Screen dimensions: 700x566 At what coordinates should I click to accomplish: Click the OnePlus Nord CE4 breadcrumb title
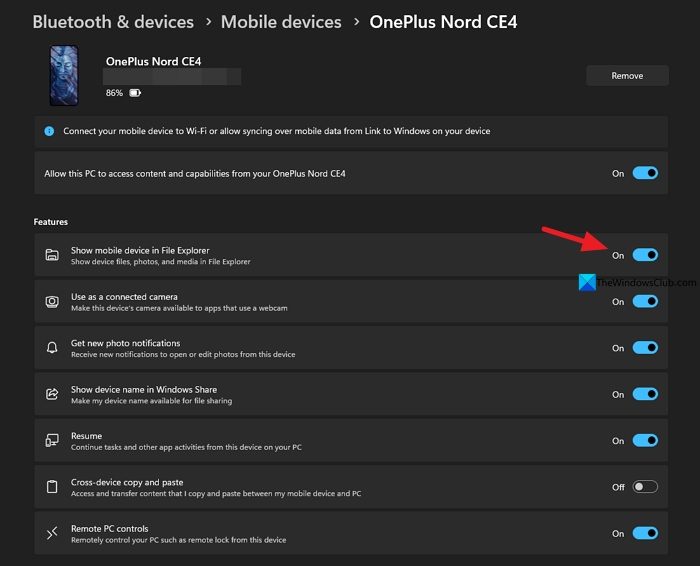click(443, 22)
